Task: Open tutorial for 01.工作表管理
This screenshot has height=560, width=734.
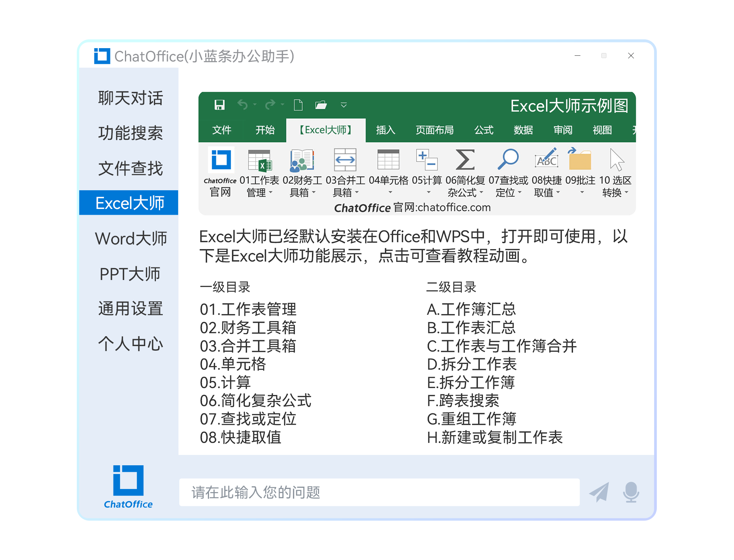Action: pos(248,309)
